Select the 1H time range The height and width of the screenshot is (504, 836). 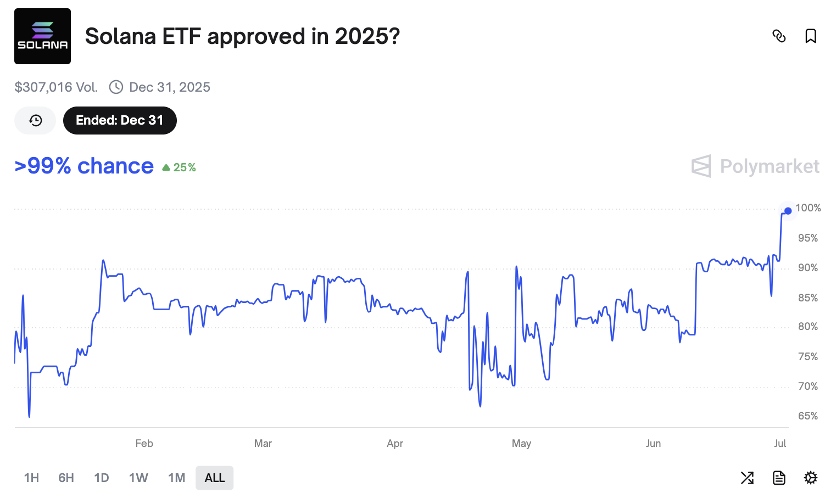(x=31, y=478)
